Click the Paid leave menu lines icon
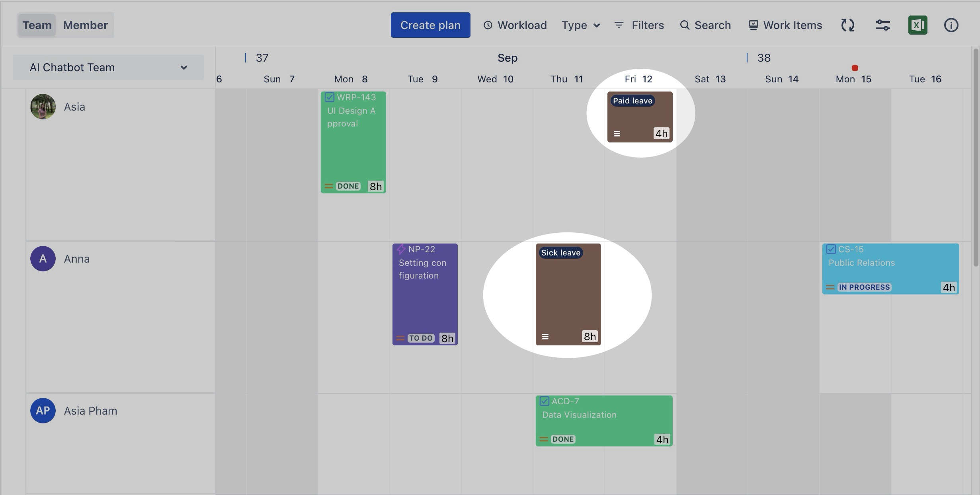 pos(617,134)
